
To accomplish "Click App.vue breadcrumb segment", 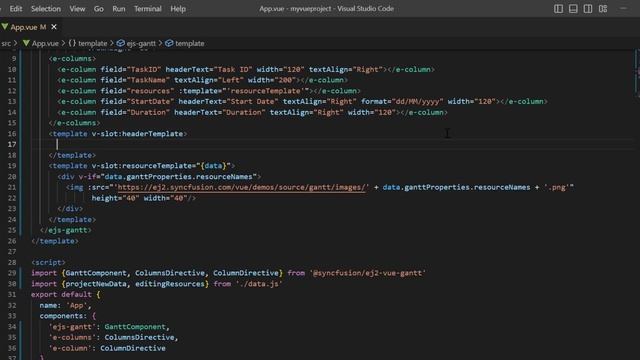I will pos(45,43).
